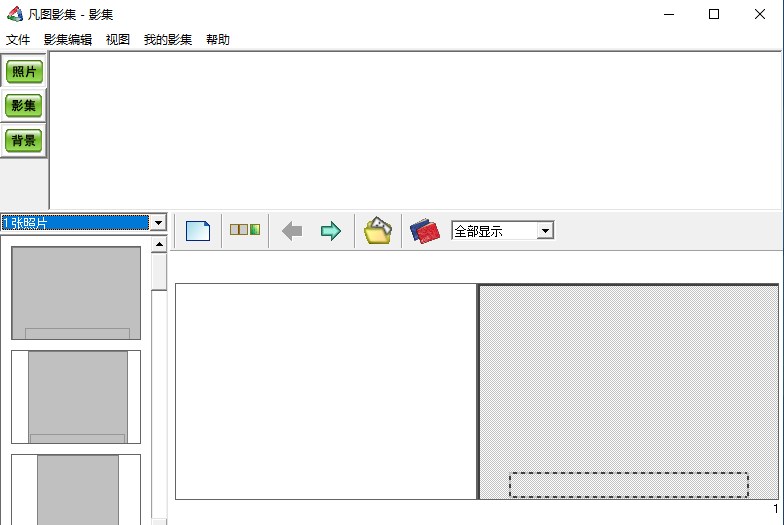This screenshot has width=784, height=525.
Task: Expand the 1张照片 layout dropdown
Action: [158, 222]
